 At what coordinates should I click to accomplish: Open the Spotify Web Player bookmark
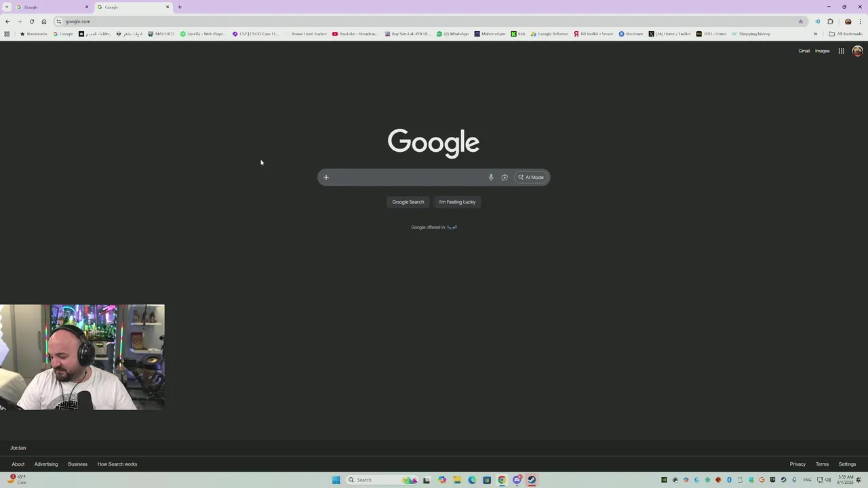pos(203,34)
